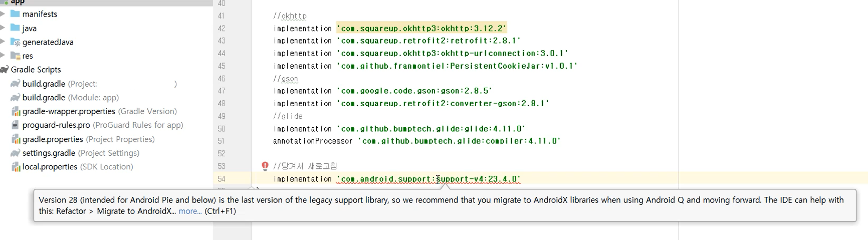Image resolution: width=868 pixels, height=240 pixels.
Task: Click the annotationProcessor keyword on line 51
Action: coord(313,141)
